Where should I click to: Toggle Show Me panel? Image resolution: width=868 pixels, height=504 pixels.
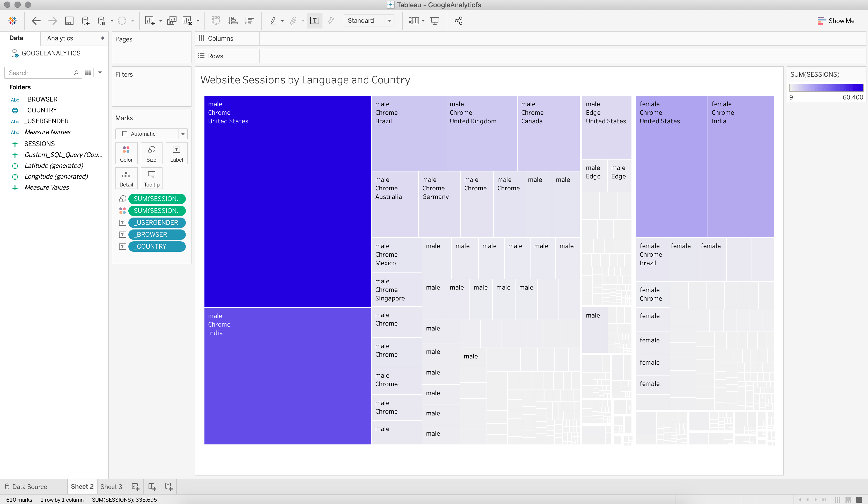tap(836, 21)
